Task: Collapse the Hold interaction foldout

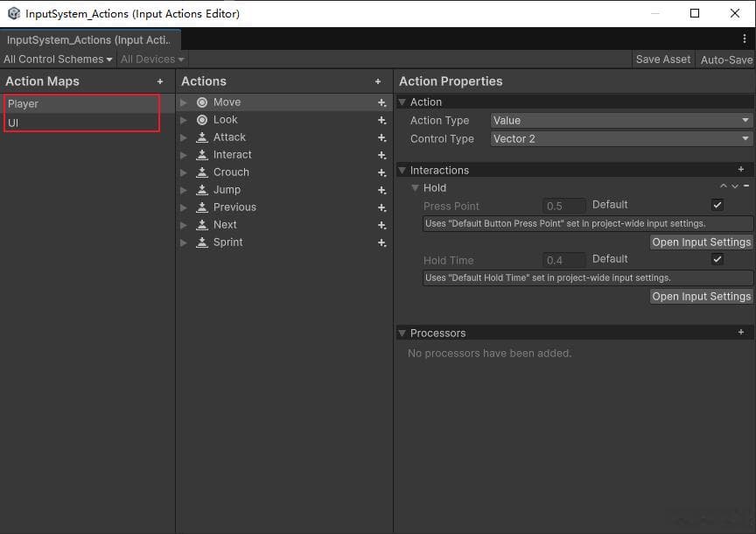Action: (x=415, y=187)
